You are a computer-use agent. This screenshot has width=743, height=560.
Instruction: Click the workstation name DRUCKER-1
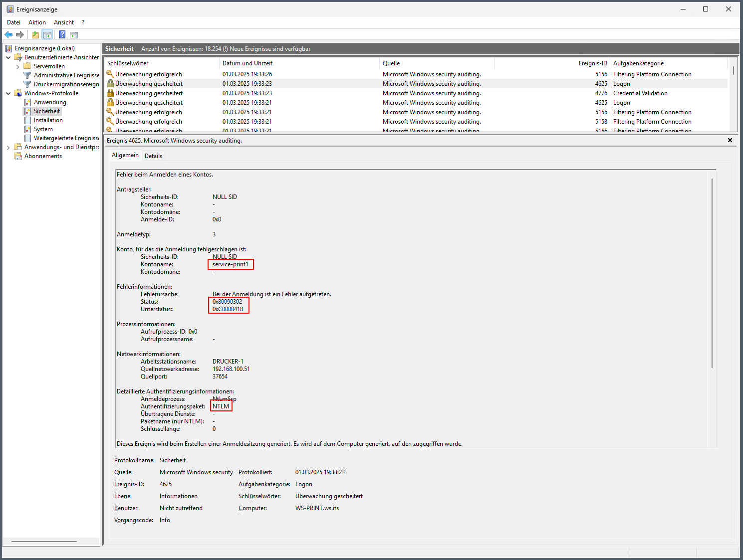(x=228, y=362)
